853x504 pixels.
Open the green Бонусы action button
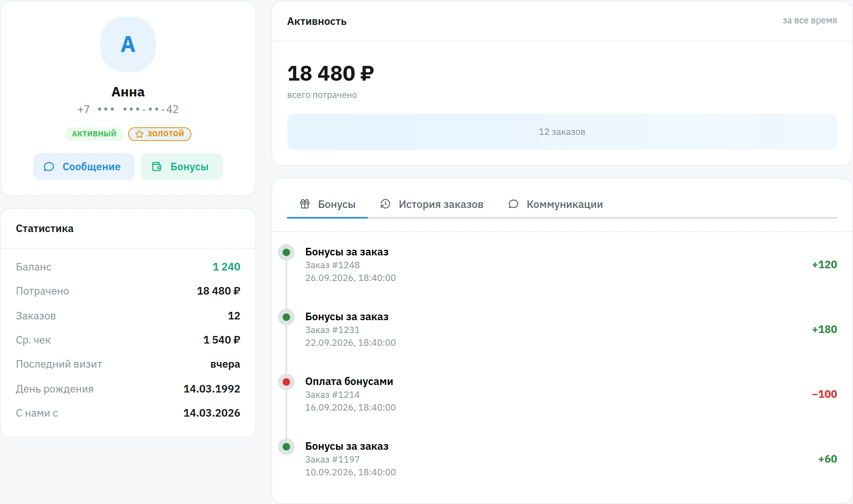182,166
